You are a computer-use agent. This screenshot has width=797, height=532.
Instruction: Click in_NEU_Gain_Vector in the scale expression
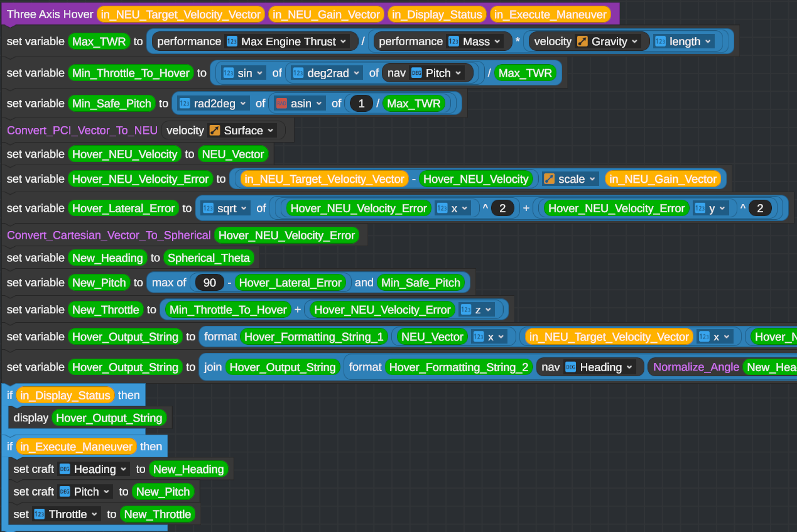pyautogui.click(x=663, y=179)
